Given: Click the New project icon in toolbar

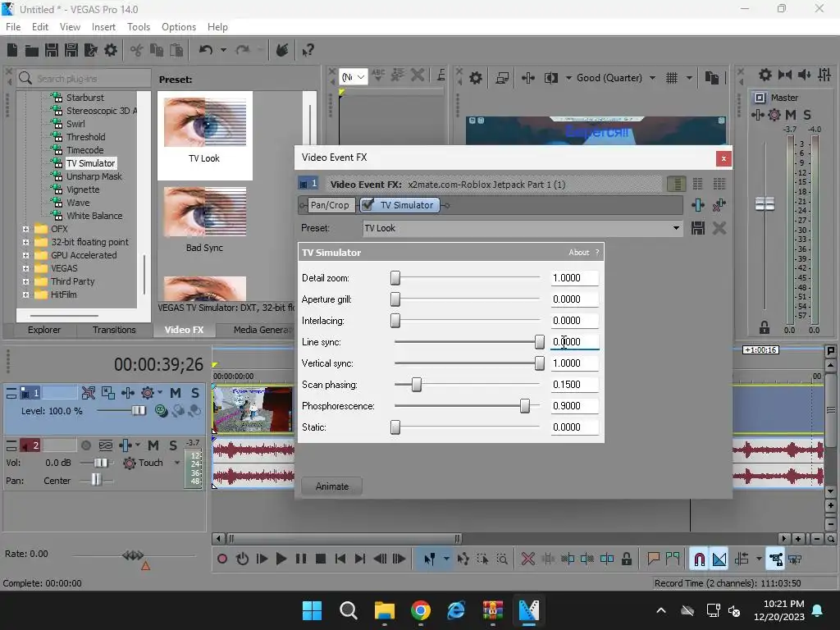Looking at the screenshot, I should 11,50.
